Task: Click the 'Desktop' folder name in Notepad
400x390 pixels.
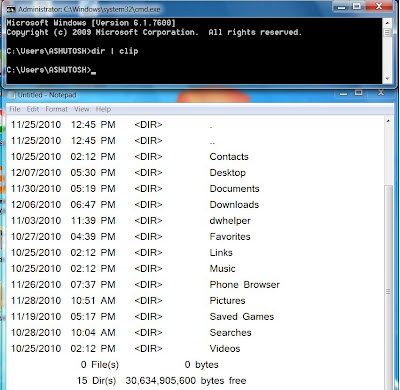Action: [x=228, y=173]
